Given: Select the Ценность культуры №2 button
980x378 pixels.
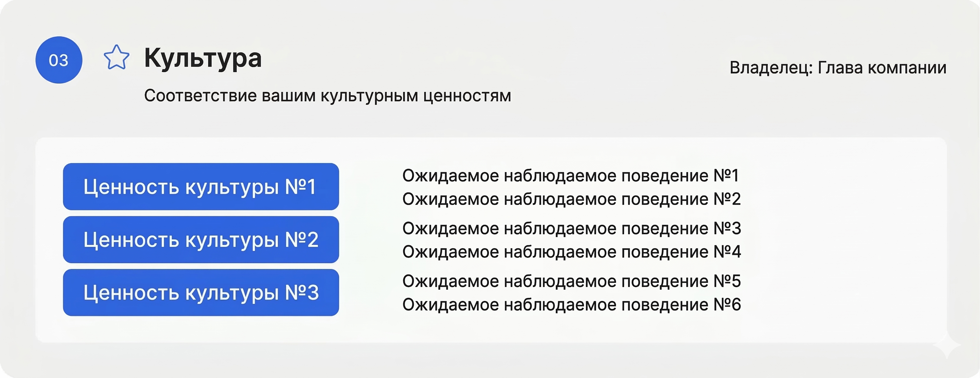Looking at the screenshot, I should [x=201, y=240].
